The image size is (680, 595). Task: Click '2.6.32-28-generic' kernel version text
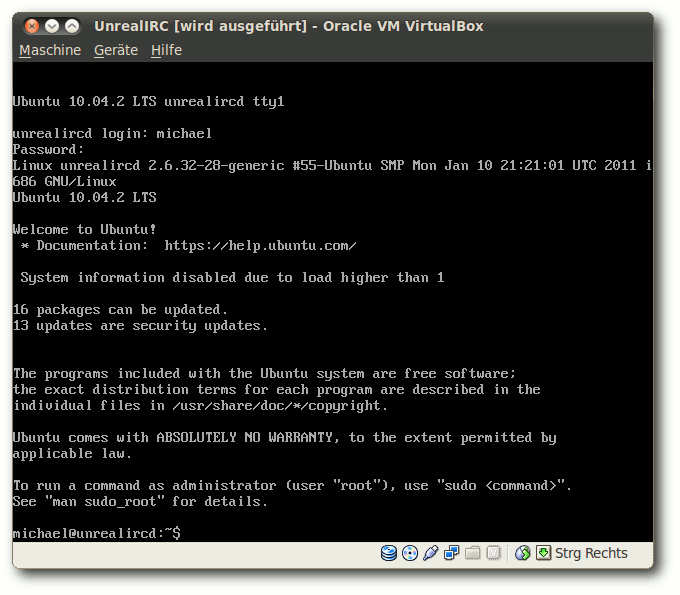point(216,166)
